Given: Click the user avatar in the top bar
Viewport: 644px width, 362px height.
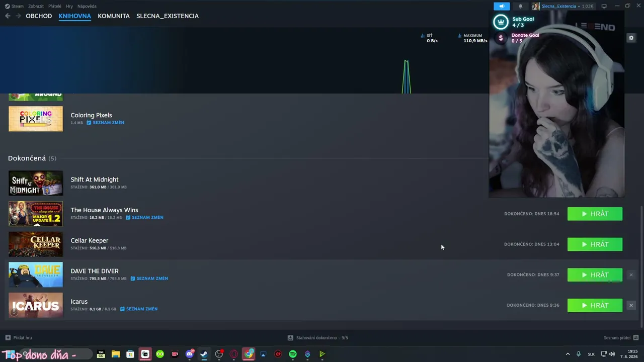Looking at the screenshot, I should (536, 6).
